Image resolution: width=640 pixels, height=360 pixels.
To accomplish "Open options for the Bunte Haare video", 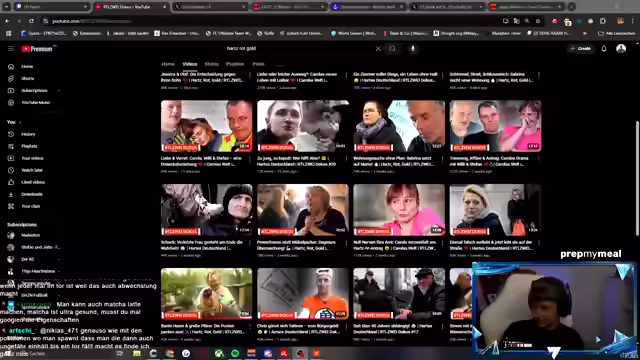I will point(250,327).
